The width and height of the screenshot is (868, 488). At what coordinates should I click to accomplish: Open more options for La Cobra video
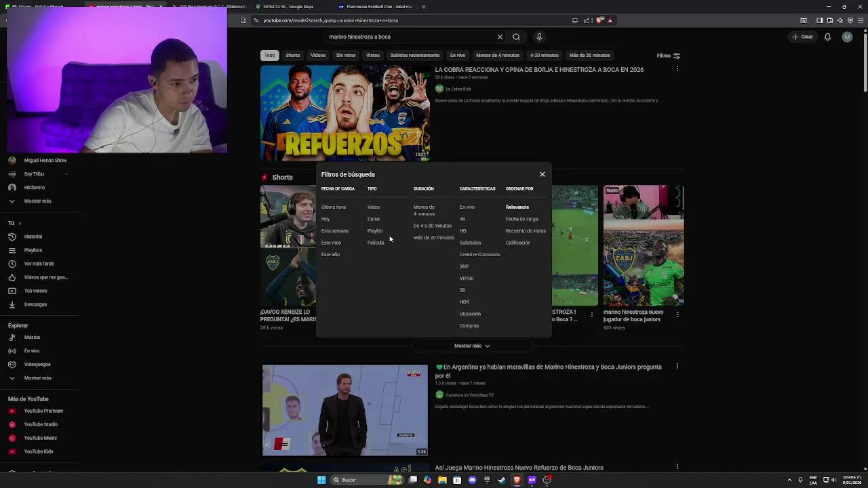click(x=677, y=69)
